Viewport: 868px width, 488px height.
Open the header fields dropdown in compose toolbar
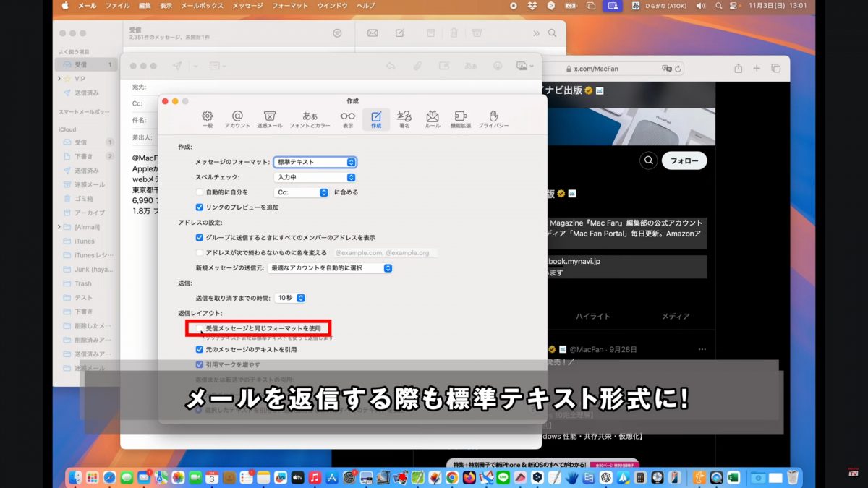[x=218, y=66]
